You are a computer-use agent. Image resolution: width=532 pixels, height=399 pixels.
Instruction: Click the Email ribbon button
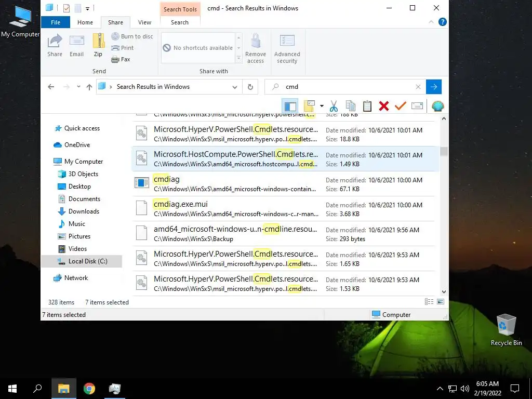(77, 46)
